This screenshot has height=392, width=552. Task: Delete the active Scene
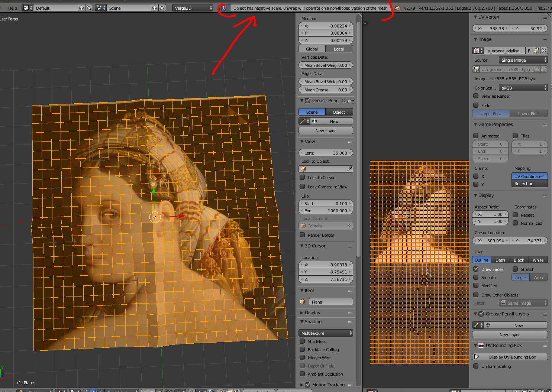[162, 8]
